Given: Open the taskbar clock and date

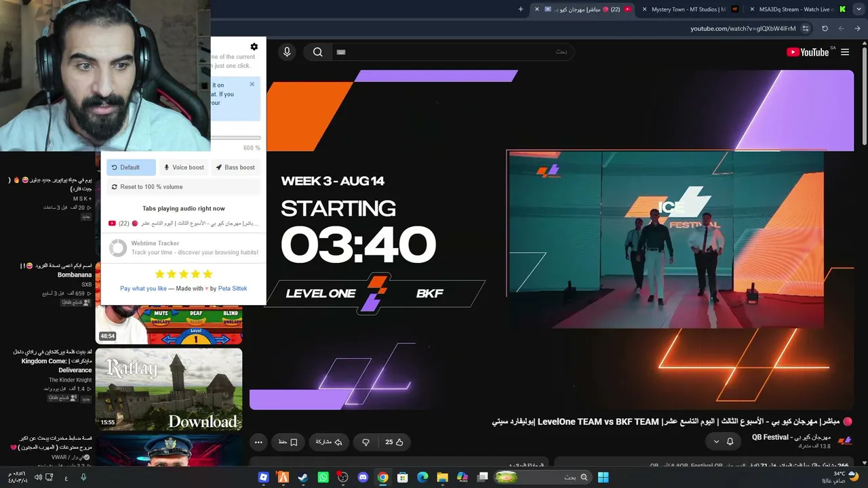Looking at the screenshot, I should pos(19,477).
